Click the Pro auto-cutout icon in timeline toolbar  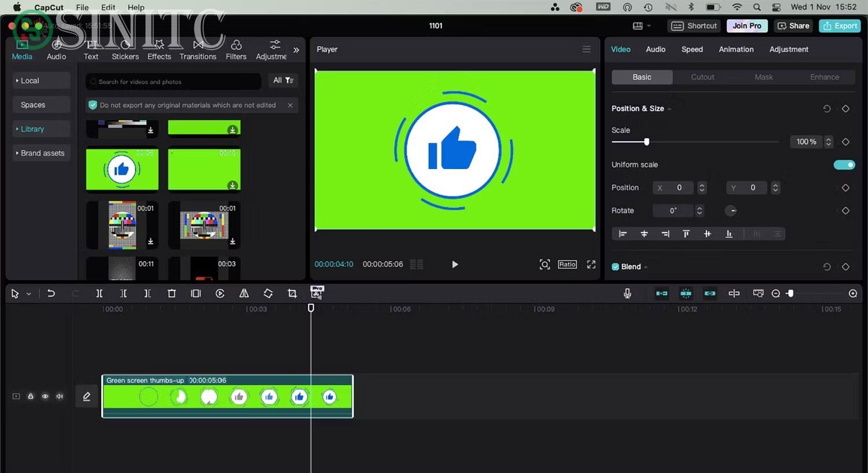coord(317,292)
